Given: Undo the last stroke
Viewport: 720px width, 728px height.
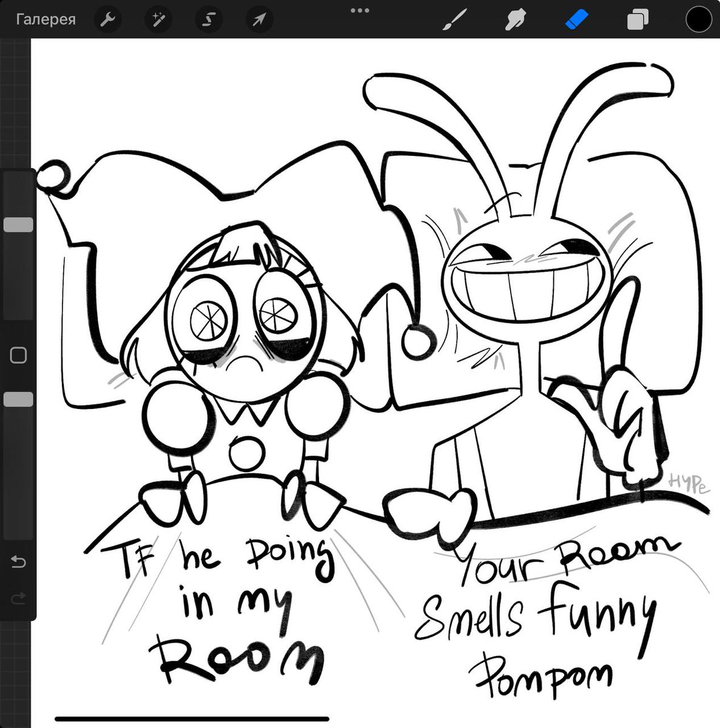Looking at the screenshot, I should 18,562.
